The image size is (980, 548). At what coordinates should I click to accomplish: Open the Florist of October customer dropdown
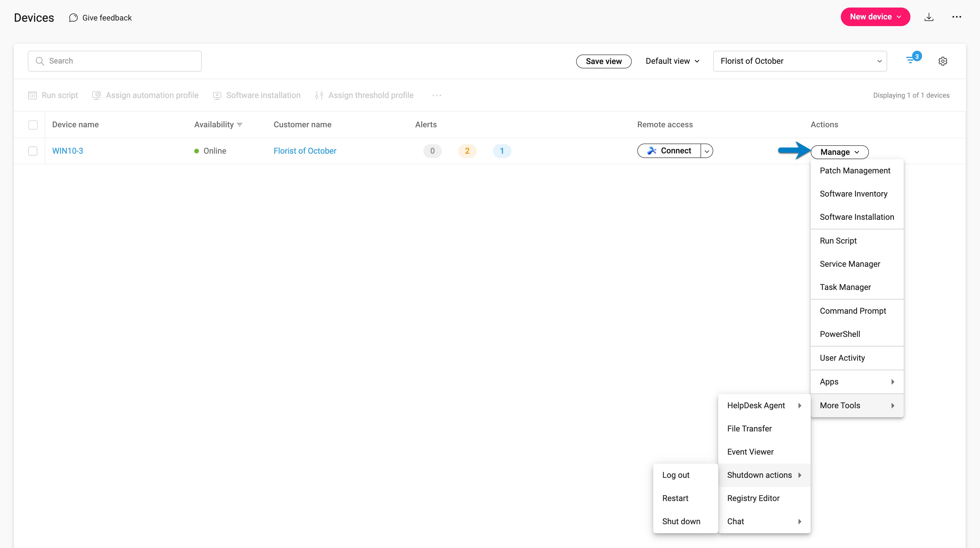800,61
